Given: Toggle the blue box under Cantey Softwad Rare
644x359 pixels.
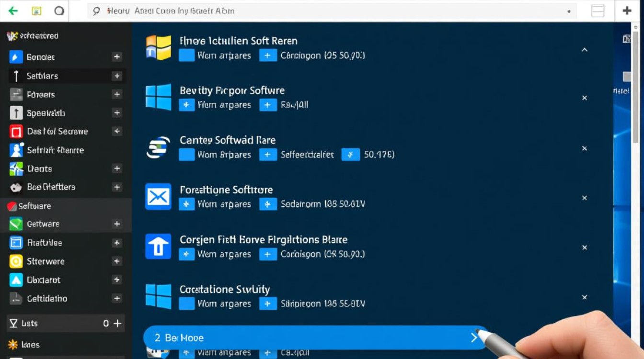Looking at the screenshot, I should [x=186, y=155].
